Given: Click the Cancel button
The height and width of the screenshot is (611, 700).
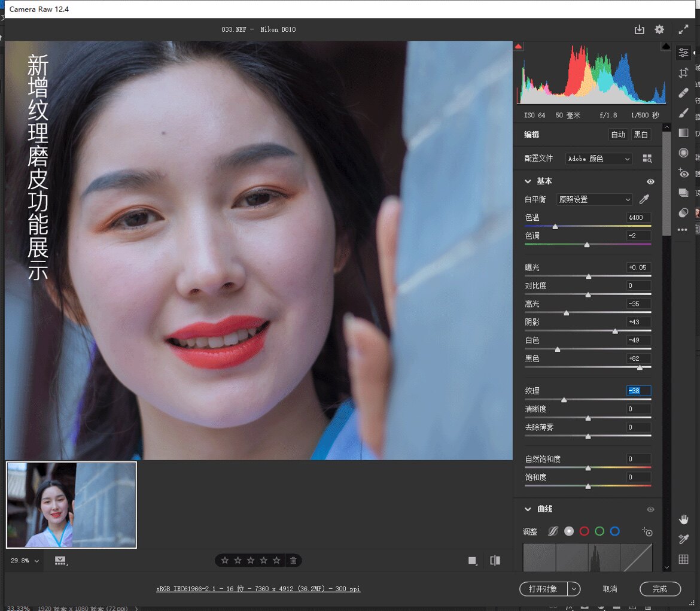Looking at the screenshot, I should pos(610,589).
